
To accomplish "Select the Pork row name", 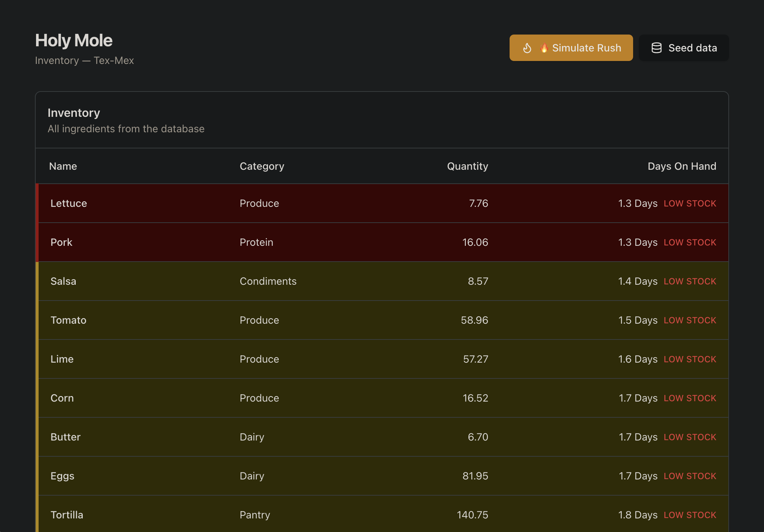I will pos(61,242).
